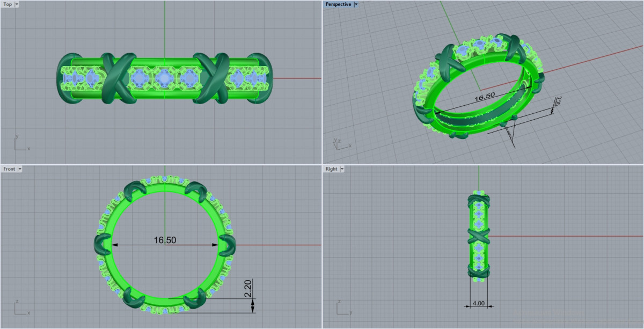
Task: Click the world axes icon in Top viewport
Action: [21, 143]
